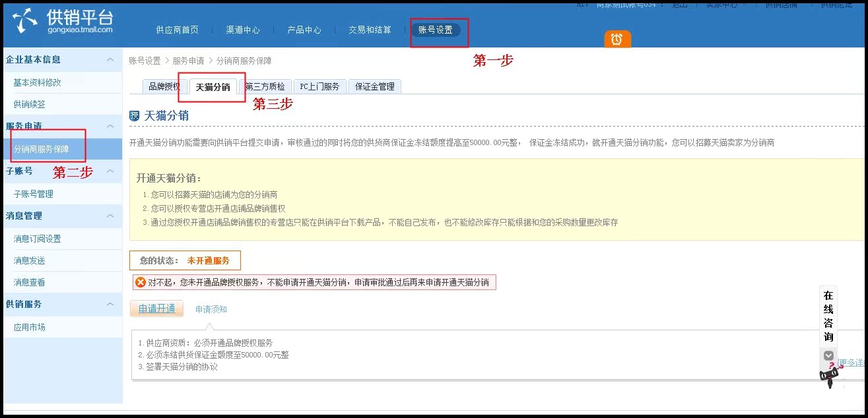
Task: Click the 账号设置 breadcrumb link
Action: pos(145,61)
